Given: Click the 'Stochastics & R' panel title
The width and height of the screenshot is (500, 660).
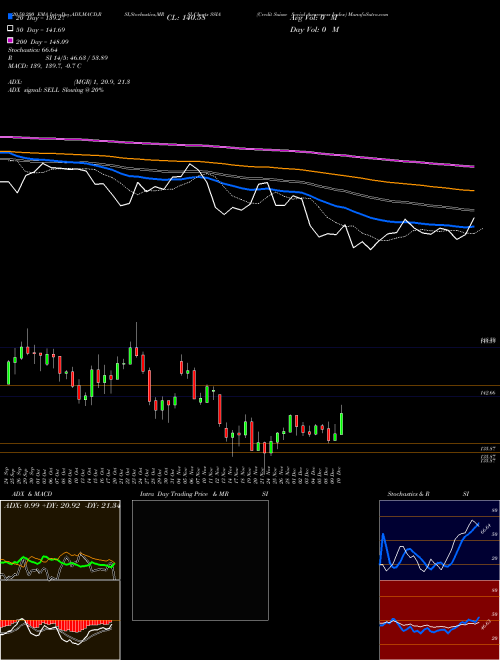Looking at the screenshot, I should [408, 494].
